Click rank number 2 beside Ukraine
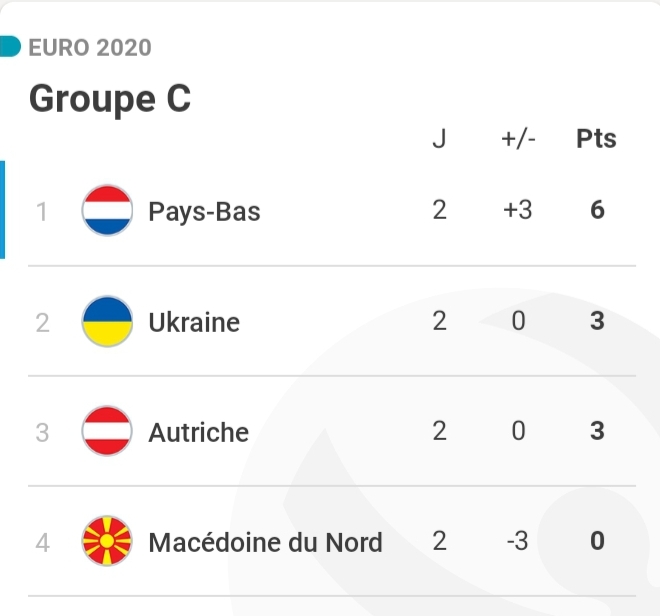Viewport: 660px width, 616px height. 42,322
